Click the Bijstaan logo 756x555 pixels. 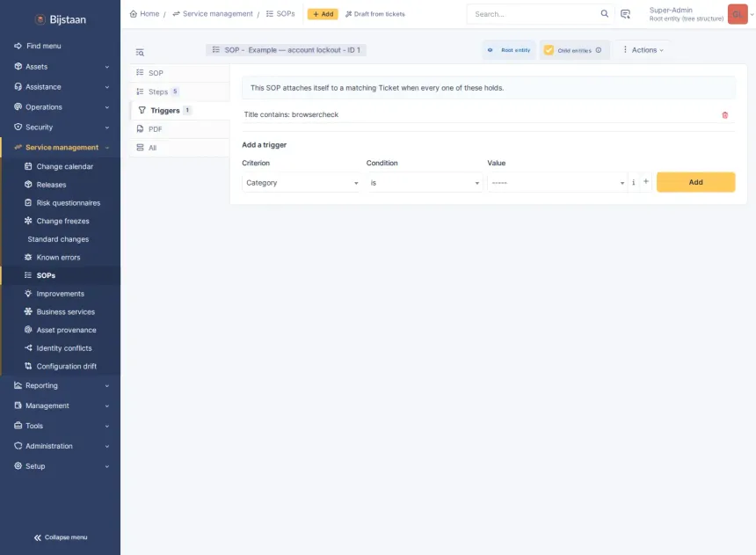(61, 19)
